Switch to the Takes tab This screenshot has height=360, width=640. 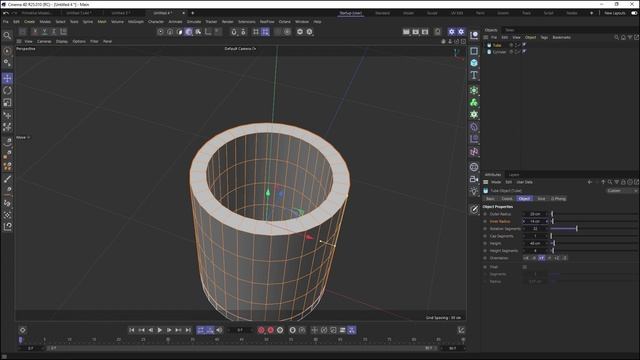click(x=510, y=30)
